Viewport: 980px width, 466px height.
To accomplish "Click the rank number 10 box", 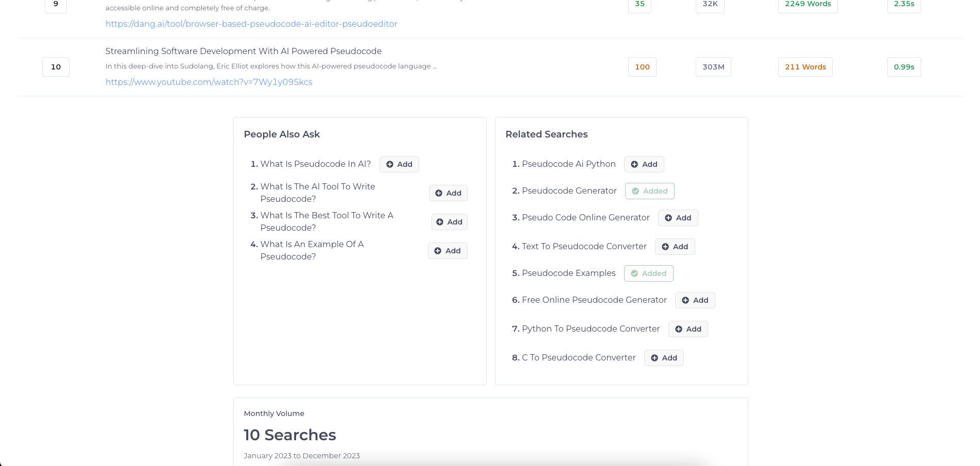I will [x=56, y=67].
